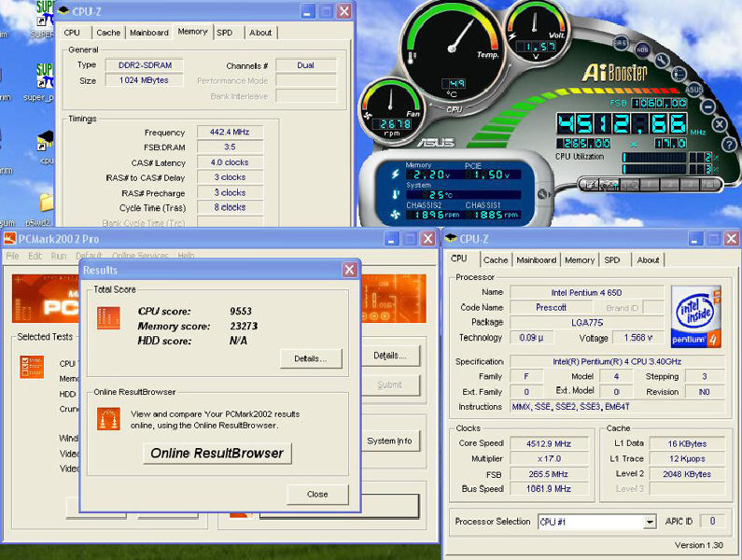Image resolution: width=742 pixels, height=560 pixels.
Task: Click second button in AI Booster bottom strip
Action: tap(609, 185)
